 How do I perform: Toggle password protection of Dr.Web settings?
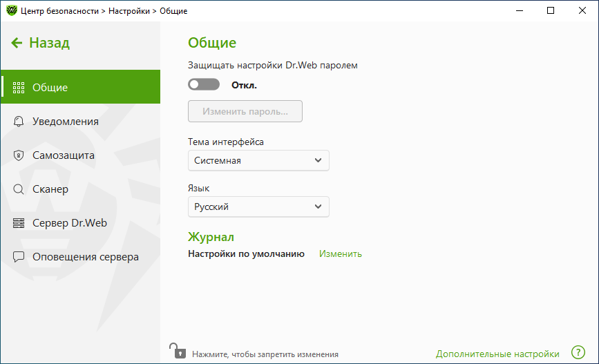[x=204, y=84]
